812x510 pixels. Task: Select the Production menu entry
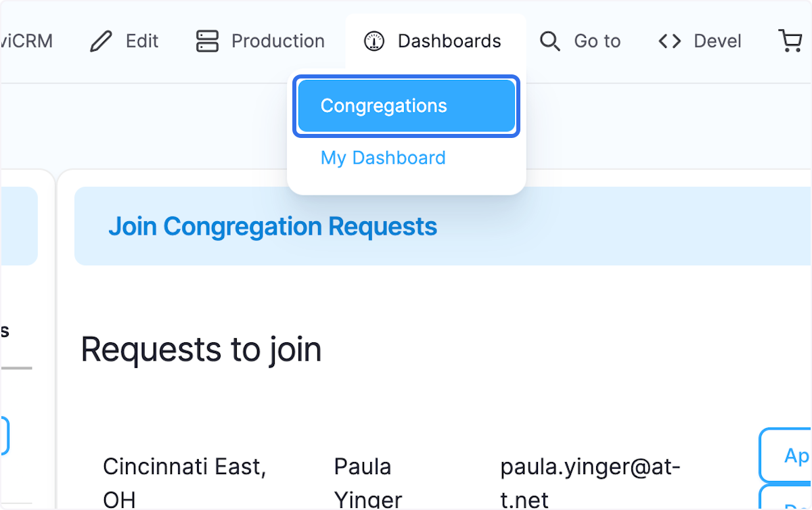pyautogui.click(x=277, y=41)
